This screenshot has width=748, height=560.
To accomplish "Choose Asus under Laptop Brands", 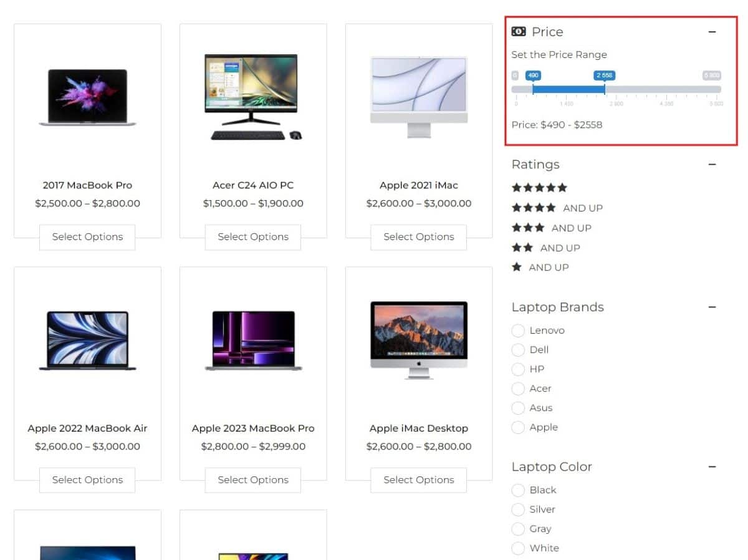I will click(x=518, y=408).
